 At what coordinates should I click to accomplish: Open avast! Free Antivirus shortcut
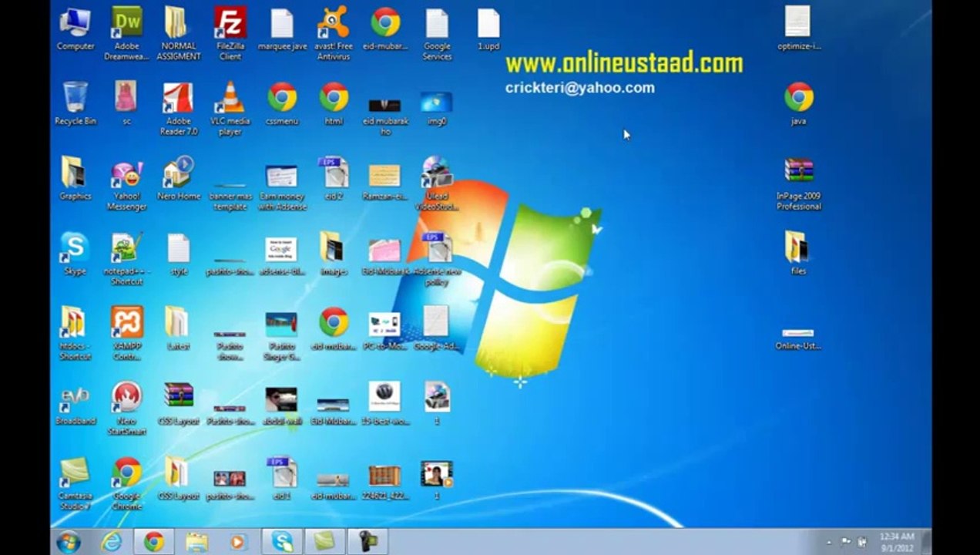point(334,33)
